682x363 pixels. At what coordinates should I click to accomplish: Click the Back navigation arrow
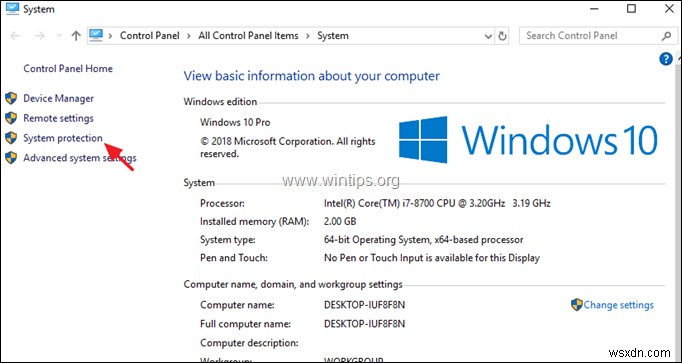[x=16, y=36]
